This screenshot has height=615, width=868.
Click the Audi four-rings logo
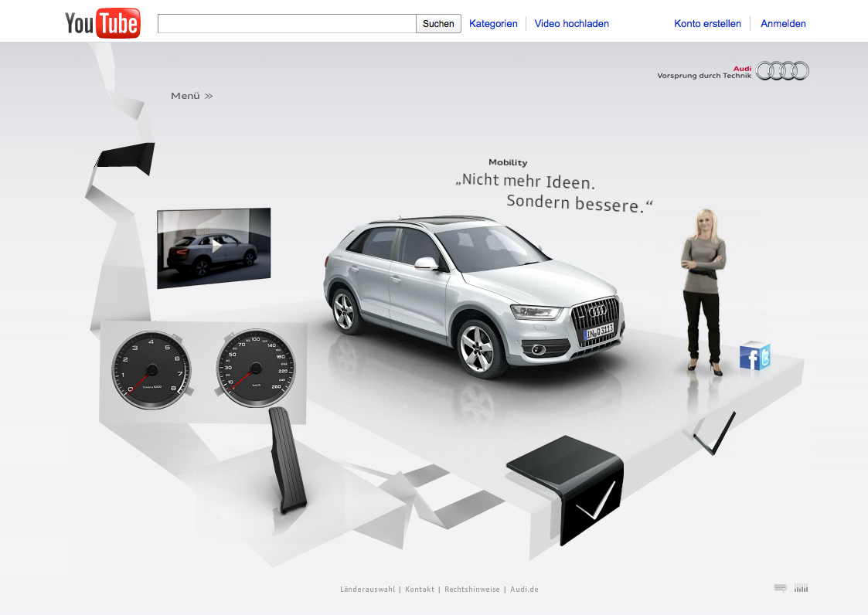click(782, 71)
